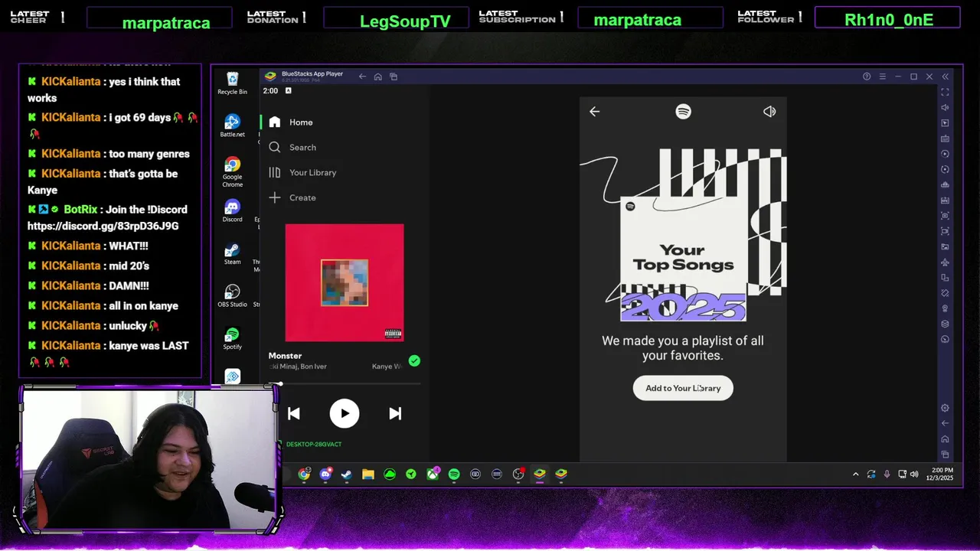980x551 pixels.
Task: Collapse BlueStacks side toolbar double arrow
Action: 945,77
